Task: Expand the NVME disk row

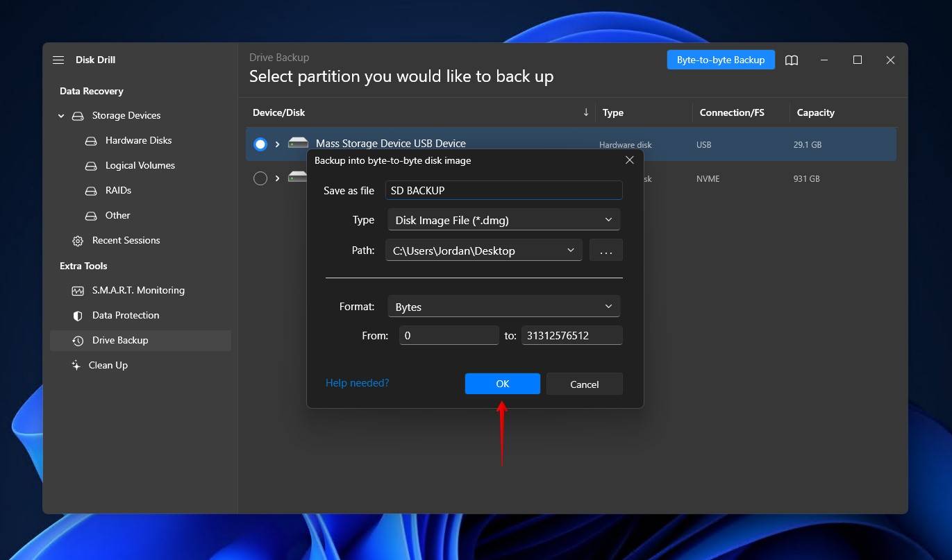Action: (277, 178)
